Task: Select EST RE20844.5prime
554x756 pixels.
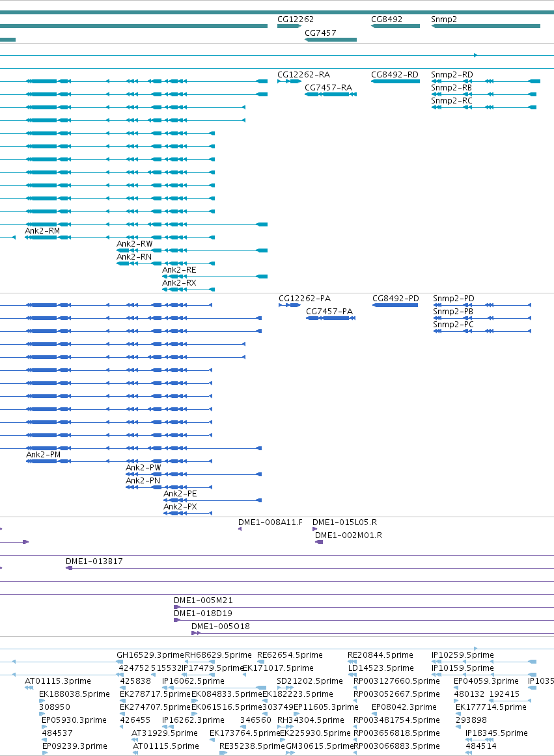Action: pyautogui.click(x=381, y=655)
